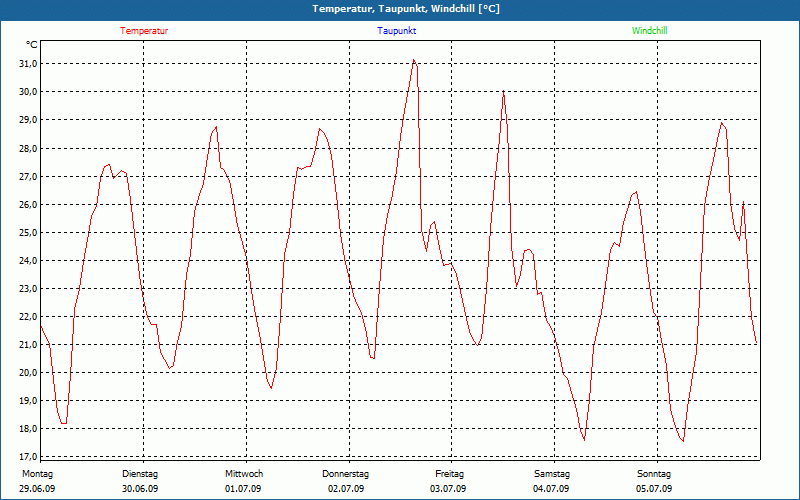The height and width of the screenshot is (500, 800).
Task: Click the date 29.06.09
Action: coord(37,489)
